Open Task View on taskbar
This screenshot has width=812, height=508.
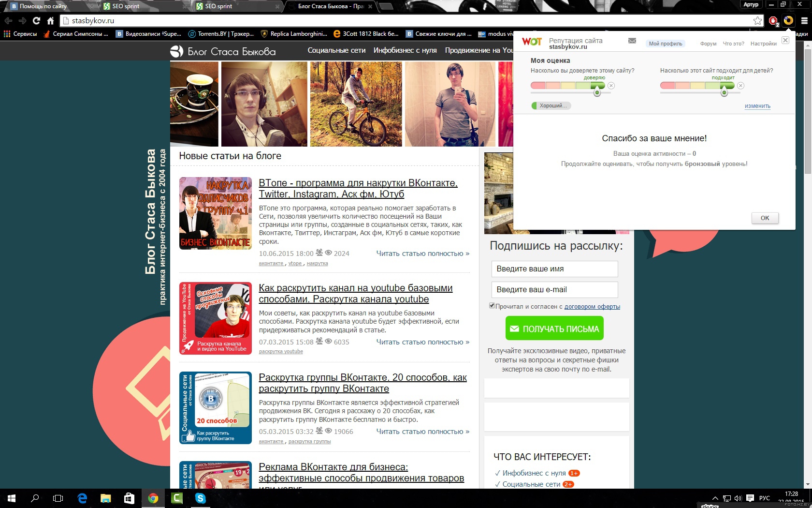(x=58, y=498)
